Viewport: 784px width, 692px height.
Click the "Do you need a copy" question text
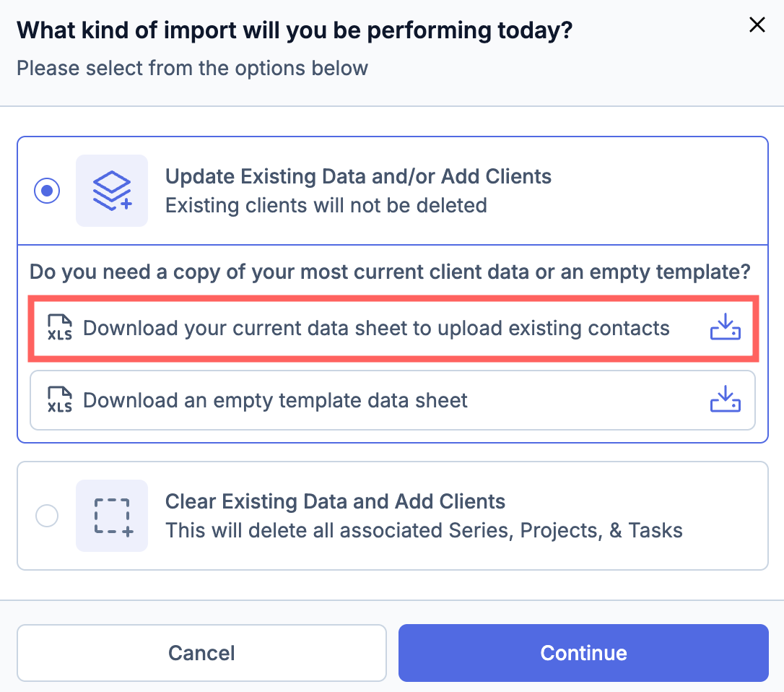tap(390, 272)
